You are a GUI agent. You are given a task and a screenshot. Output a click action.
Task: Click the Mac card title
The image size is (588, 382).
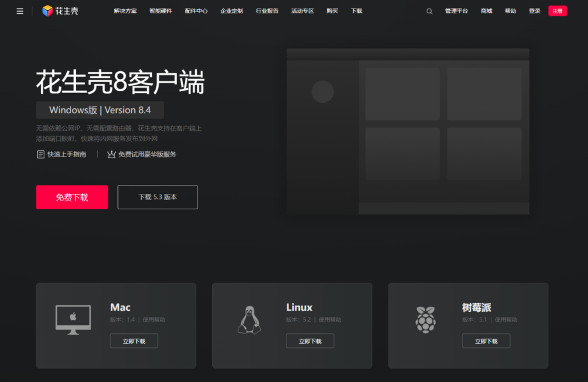point(120,307)
